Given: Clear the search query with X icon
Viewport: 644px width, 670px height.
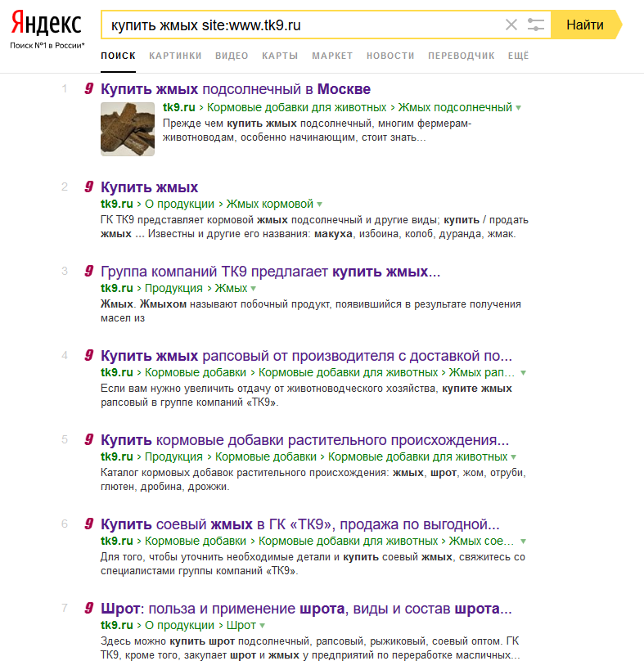Looking at the screenshot, I should 511,25.
